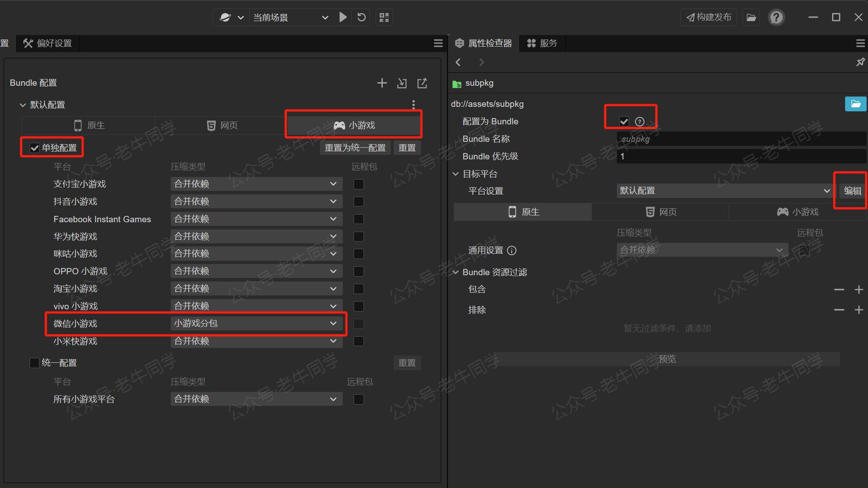Open the vivo 小游戏 compression type dropdown
Viewport: 868px width, 488px height.
[257, 306]
